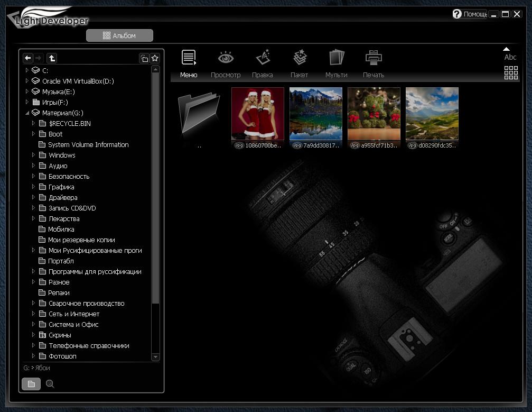Switch to the Альбом tab
Viewport: 532px width, 412px height.
pos(119,35)
